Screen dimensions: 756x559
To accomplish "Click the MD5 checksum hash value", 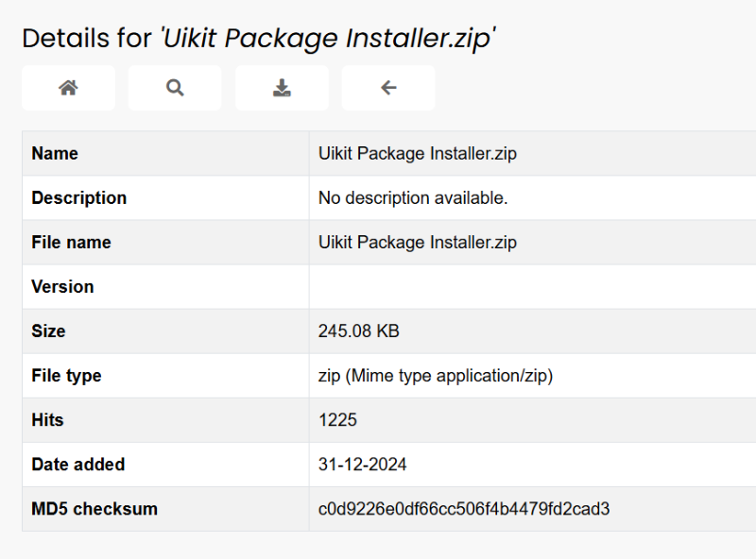I will coord(464,509).
